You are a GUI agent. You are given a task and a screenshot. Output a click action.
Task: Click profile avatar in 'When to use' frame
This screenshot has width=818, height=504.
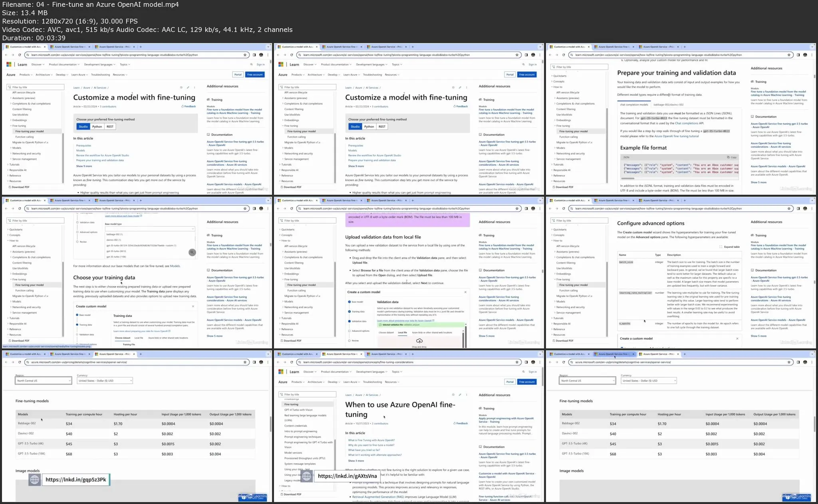533,362
